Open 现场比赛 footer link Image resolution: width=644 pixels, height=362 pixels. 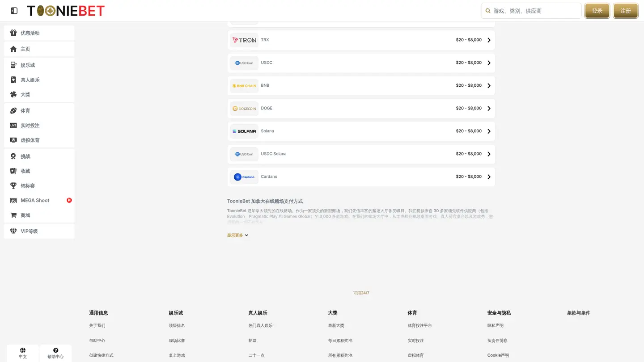(177, 341)
